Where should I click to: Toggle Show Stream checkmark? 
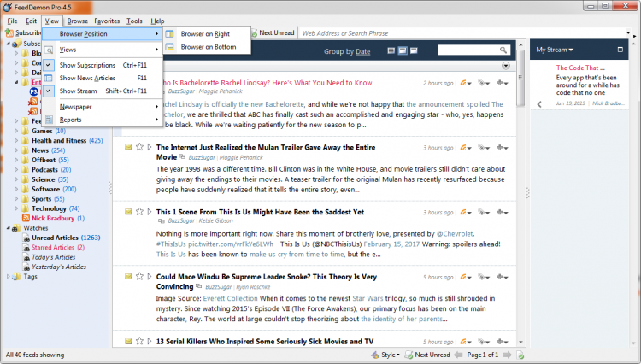point(48,91)
